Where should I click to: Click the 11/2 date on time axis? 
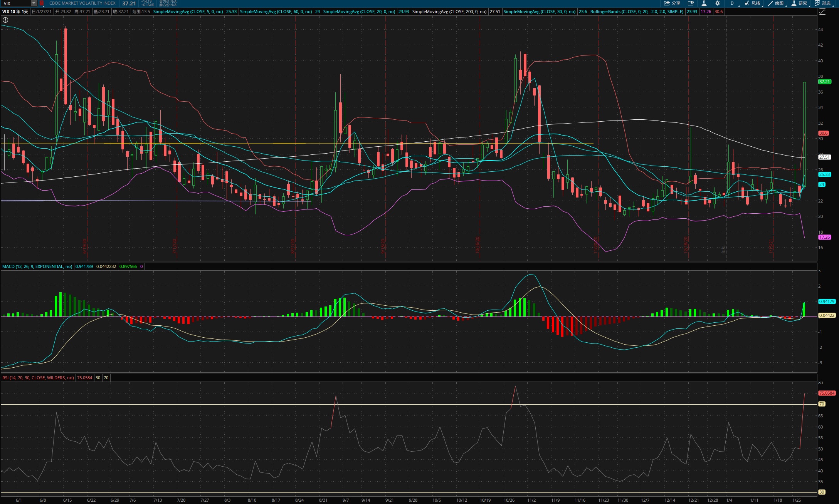coord(531,500)
